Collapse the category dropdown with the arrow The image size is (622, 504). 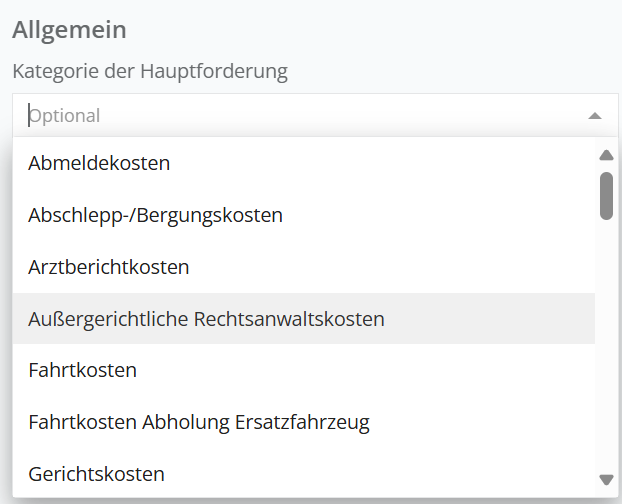coord(595,116)
